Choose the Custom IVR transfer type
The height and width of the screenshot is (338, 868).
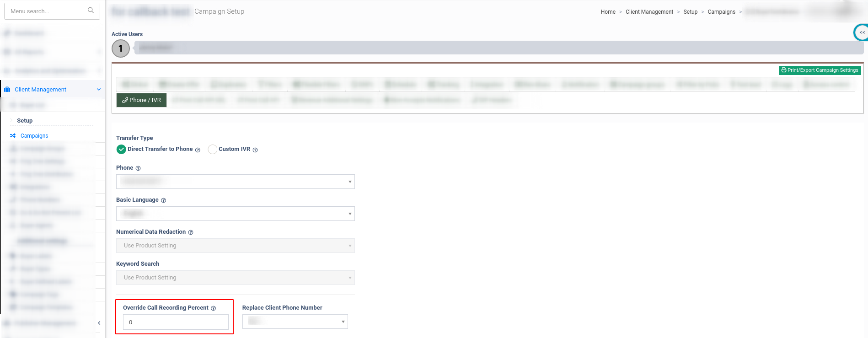pyautogui.click(x=213, y=149)
